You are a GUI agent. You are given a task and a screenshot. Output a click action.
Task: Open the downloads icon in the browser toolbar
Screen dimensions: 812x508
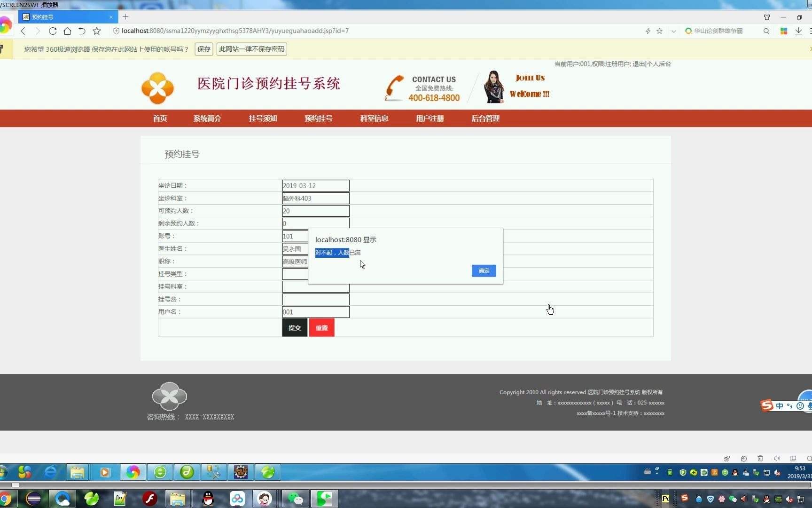[798, 31]
